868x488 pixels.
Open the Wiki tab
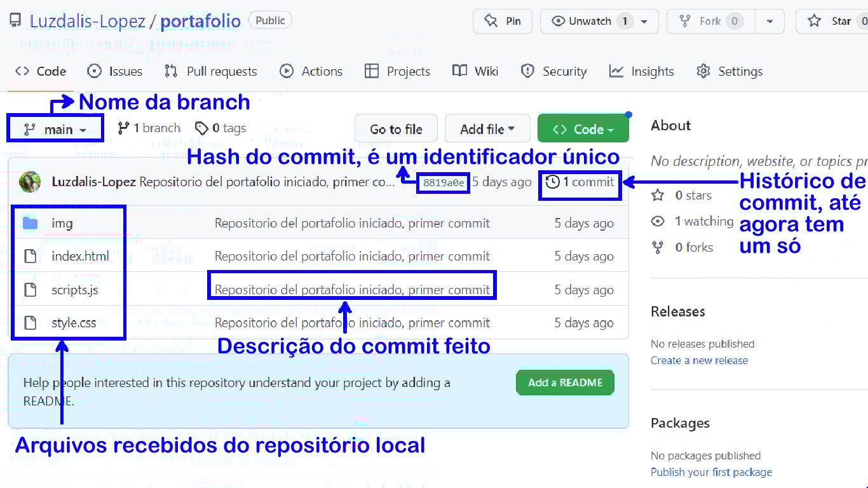pos(475,71)
